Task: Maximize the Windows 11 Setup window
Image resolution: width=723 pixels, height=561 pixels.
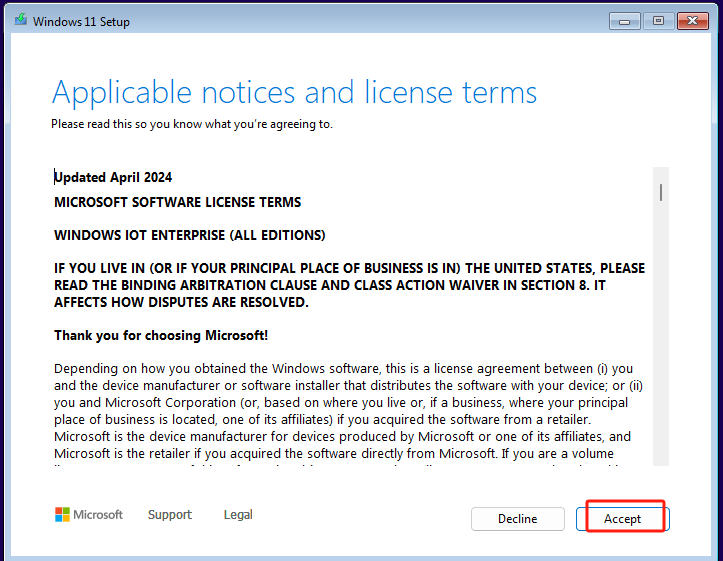Action: pos(658,21)
